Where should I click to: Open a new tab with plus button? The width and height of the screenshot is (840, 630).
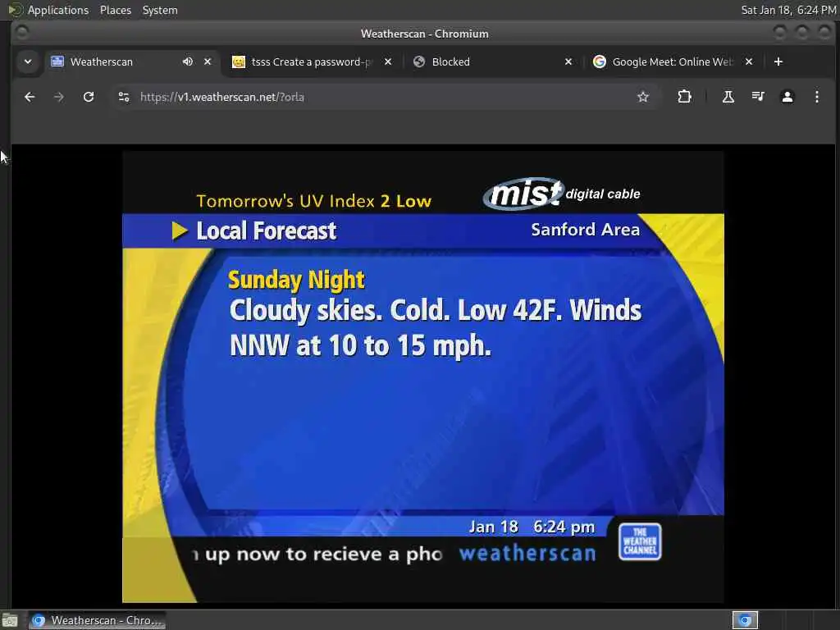[x=778, y=62]
